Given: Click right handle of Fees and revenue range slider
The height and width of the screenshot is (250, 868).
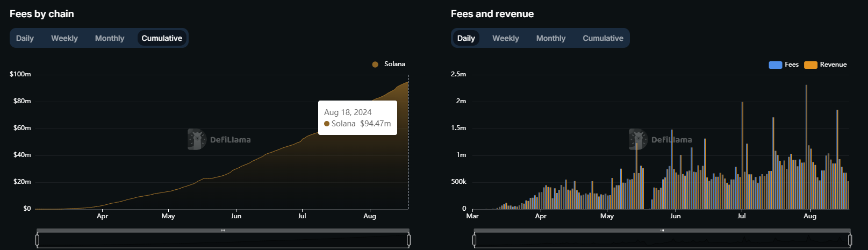Looking at the screenshot, I should pyautogui.click(x=851, y=239).
